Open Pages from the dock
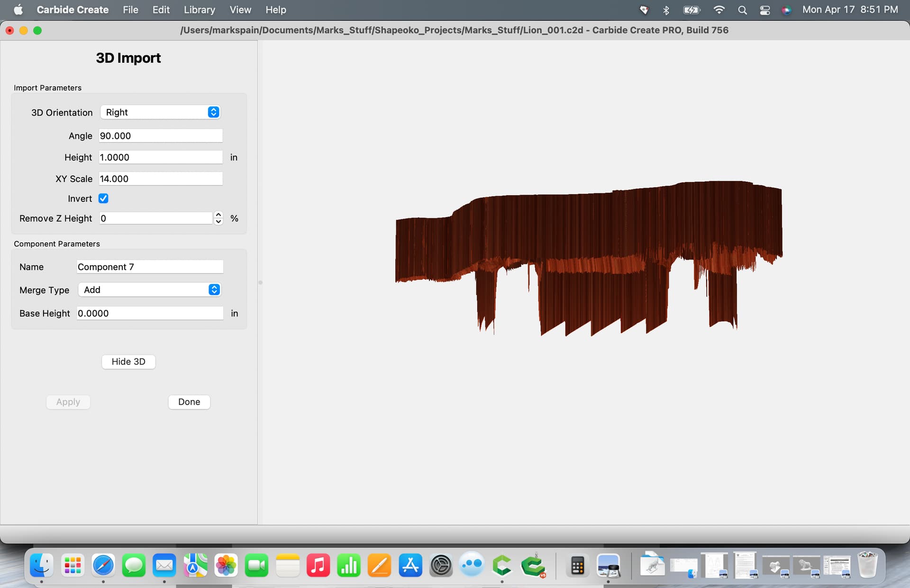 tap(380, 565)
